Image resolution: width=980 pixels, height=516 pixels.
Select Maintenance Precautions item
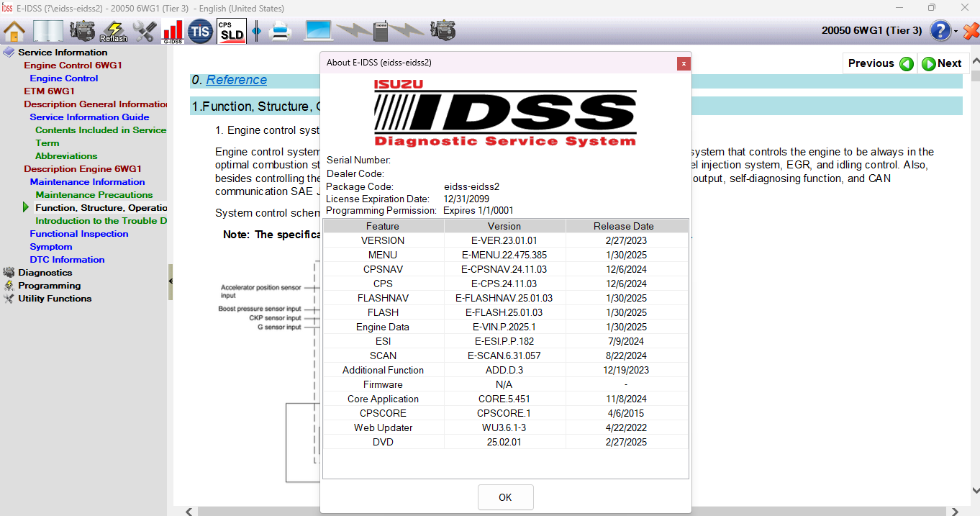point(94,195)
